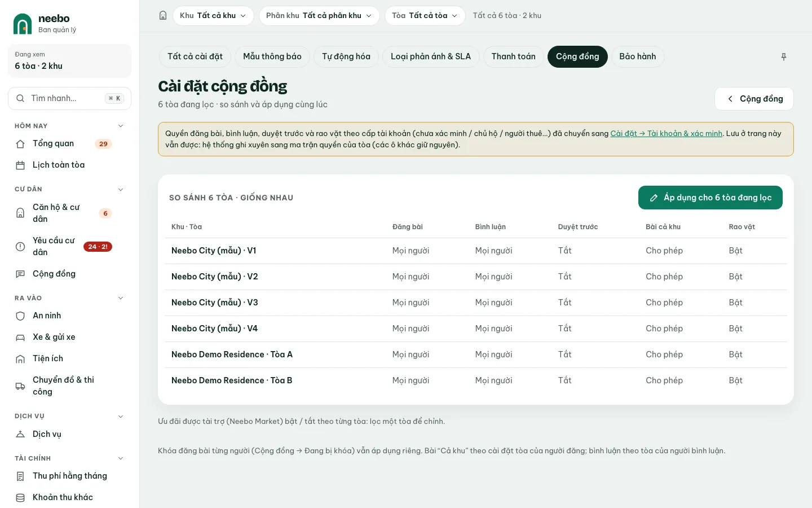The image size is (812, 508).
Task: Click the Đang xem 6 tòa · 2 khu card
Action: click(70, 61)
